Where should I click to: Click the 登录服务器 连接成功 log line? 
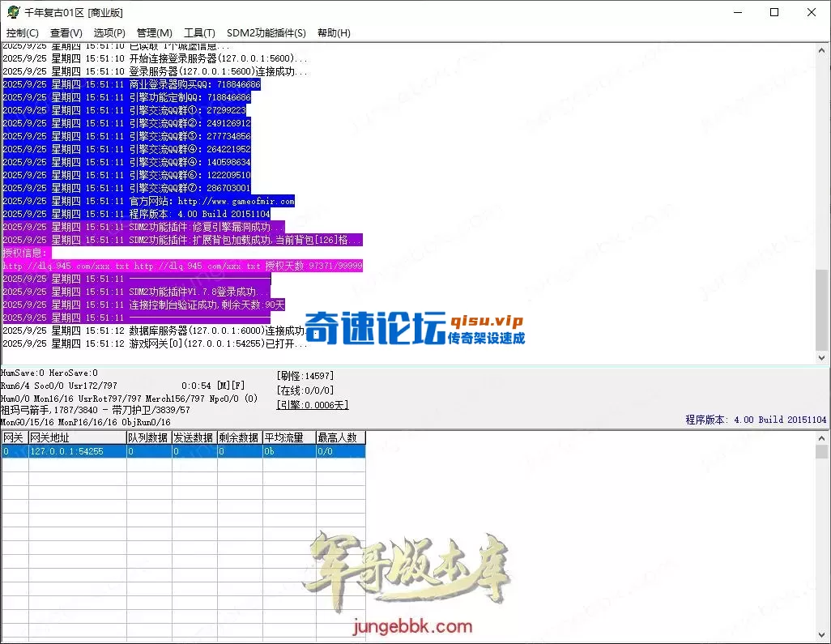click(155, 71)
